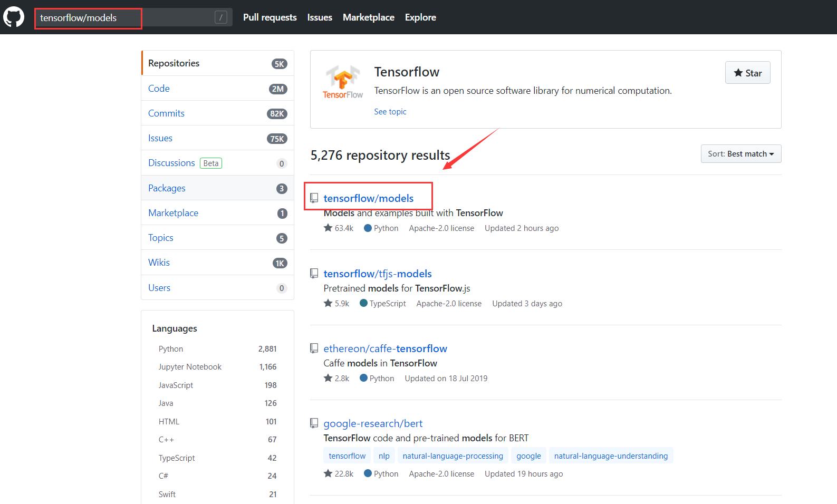This screenshot has width=837, height=504.
Task: Select the Topics results filter
Action: [217, 238]
